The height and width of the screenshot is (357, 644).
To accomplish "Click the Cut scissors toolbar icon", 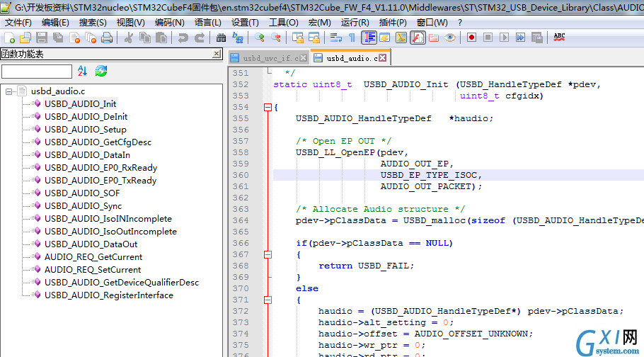I will click(x=129, y=38).
